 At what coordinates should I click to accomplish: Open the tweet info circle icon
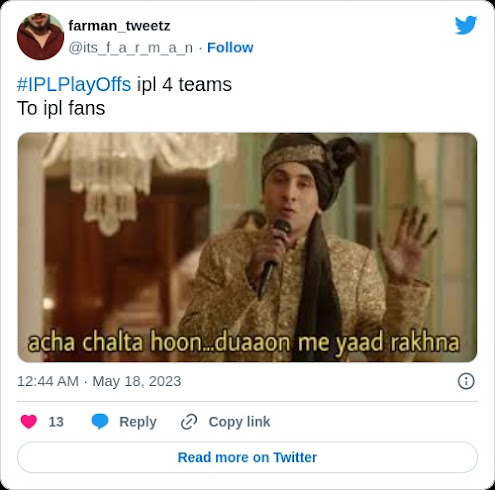tap(466, 381)
